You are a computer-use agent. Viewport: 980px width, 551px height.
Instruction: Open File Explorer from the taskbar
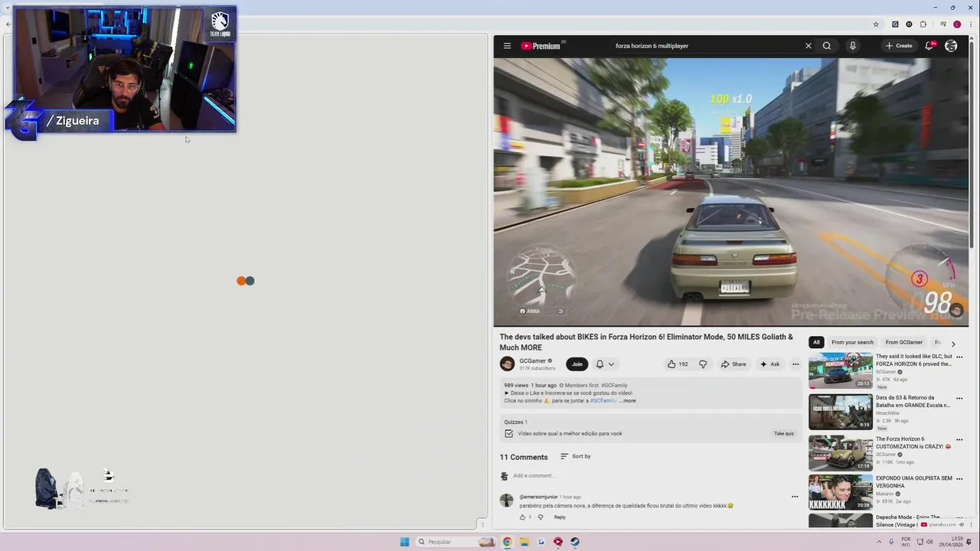tap(524, 542)
